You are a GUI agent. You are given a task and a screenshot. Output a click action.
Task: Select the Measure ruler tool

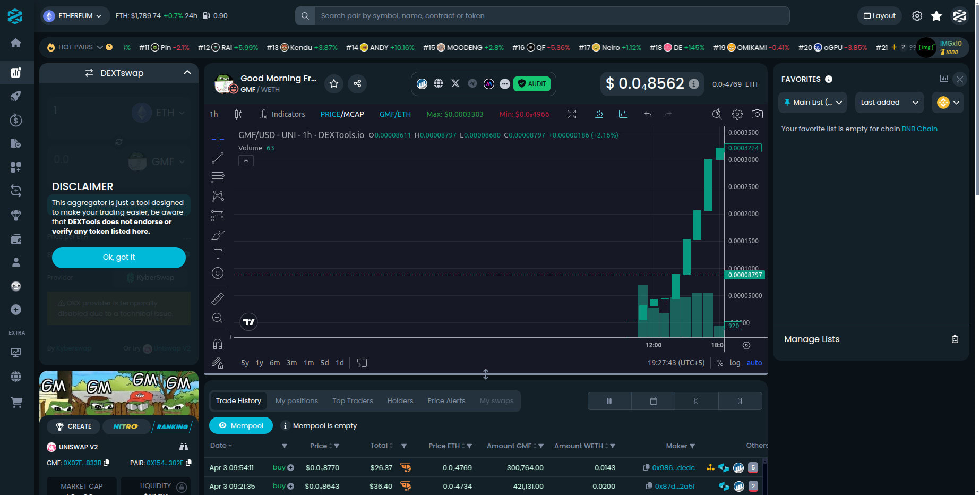click(218, 298)
